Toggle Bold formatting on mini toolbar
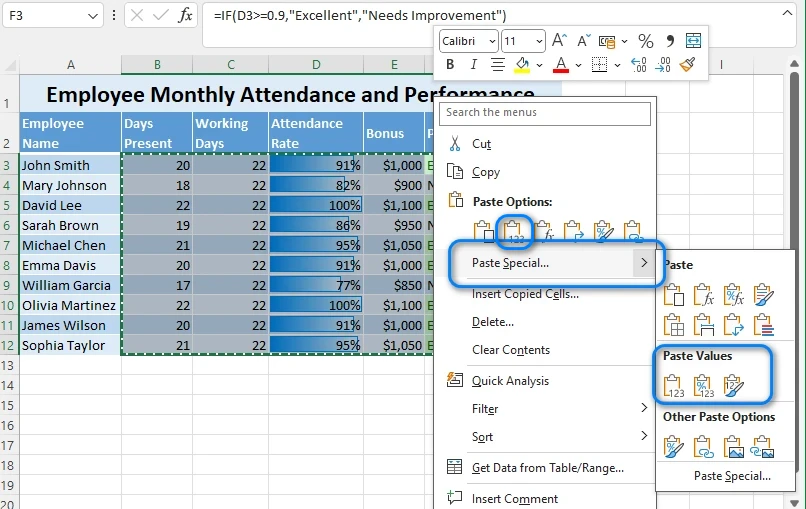The height and width of the screenshot is (509, 806). pos(450,65)
